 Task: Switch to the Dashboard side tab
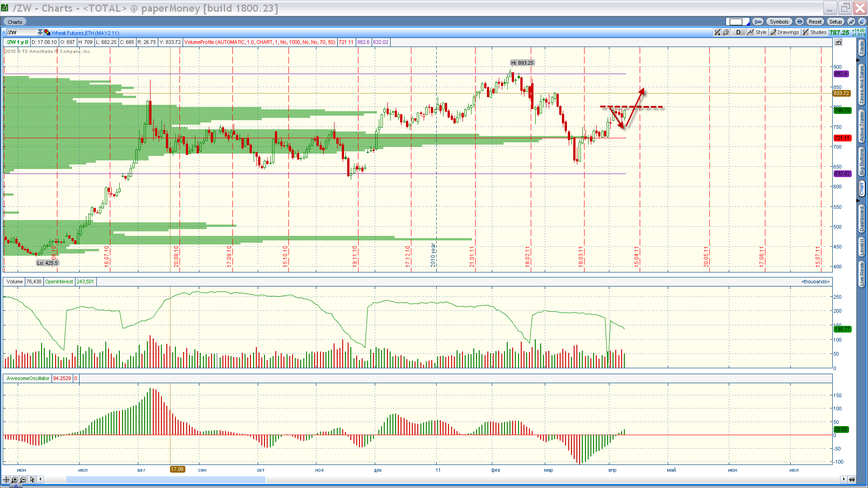[862, 219]
